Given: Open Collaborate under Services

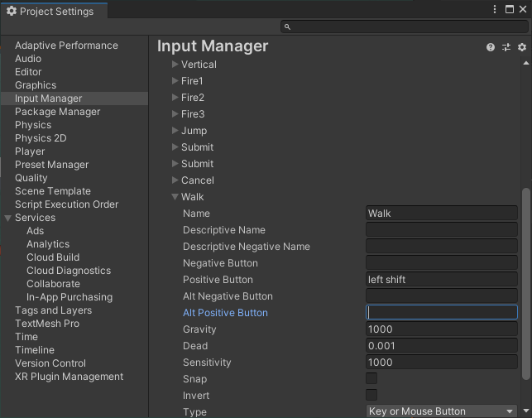Looking at the screenshot, I should coord(53,284).
